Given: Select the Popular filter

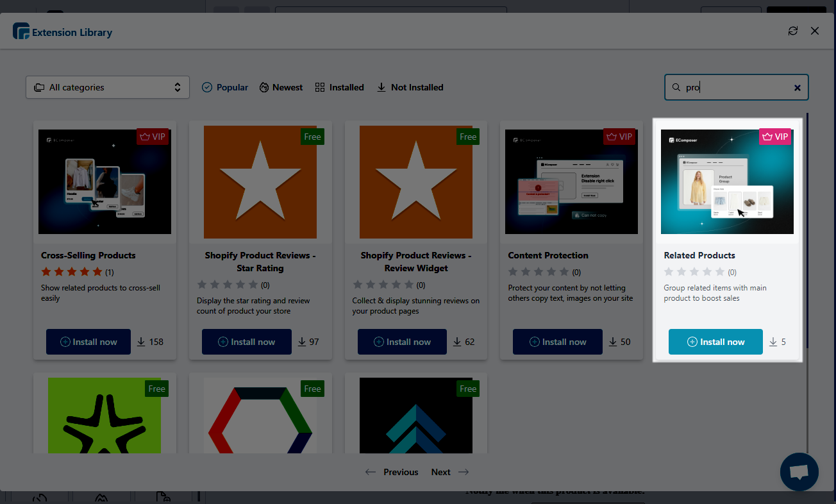Looking at the screenshot, I should pos(225,87).
